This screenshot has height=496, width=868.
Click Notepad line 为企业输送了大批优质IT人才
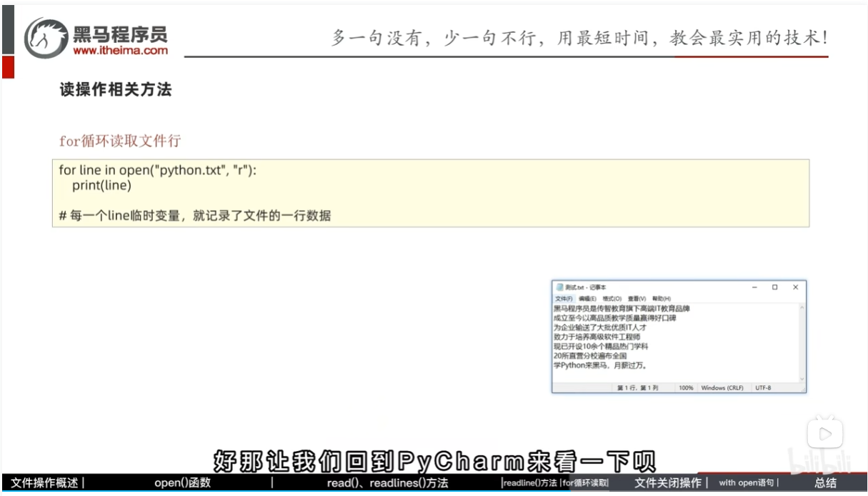[601, 327]
